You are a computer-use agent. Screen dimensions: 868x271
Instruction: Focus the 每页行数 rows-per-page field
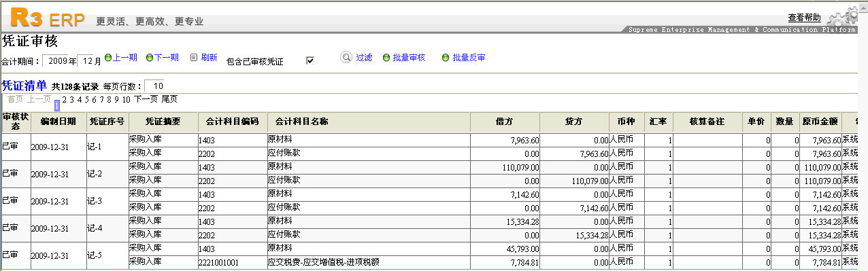[154, 86]
